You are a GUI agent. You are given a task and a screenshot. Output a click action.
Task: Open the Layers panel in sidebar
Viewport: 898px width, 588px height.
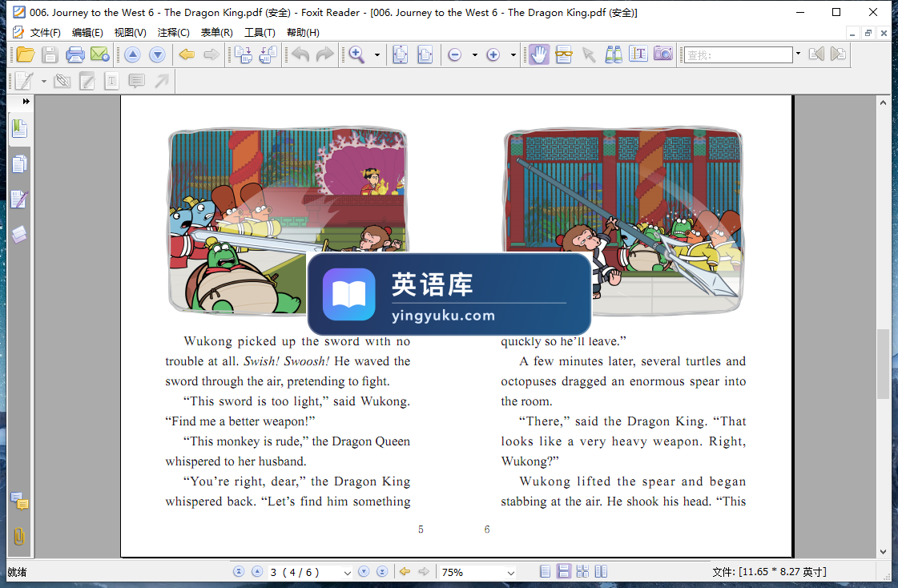(x=19, y=234)
